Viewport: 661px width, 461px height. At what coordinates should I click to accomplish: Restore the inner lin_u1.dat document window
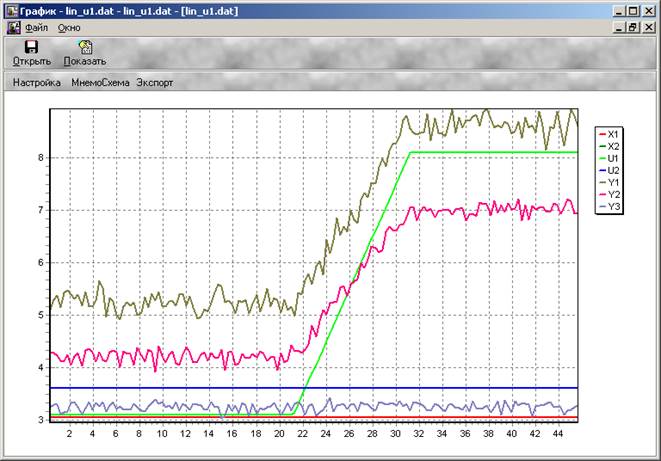click(631, 28)
